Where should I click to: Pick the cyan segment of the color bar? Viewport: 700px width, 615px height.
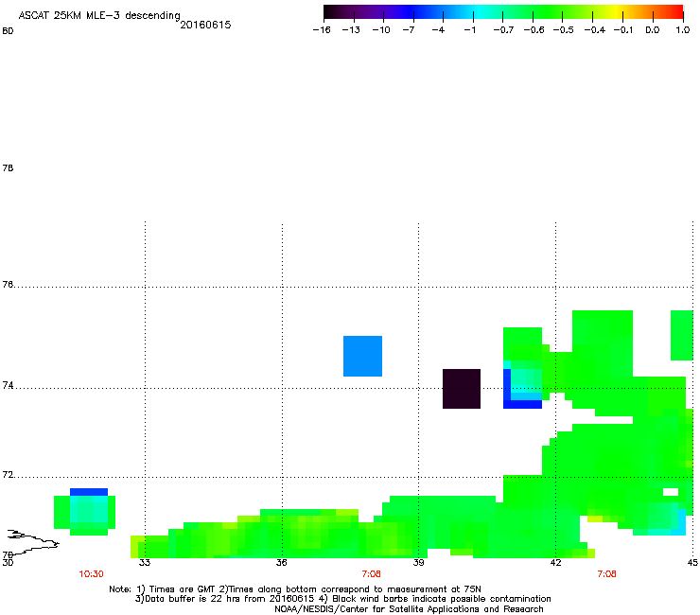[x=480, y=12]
